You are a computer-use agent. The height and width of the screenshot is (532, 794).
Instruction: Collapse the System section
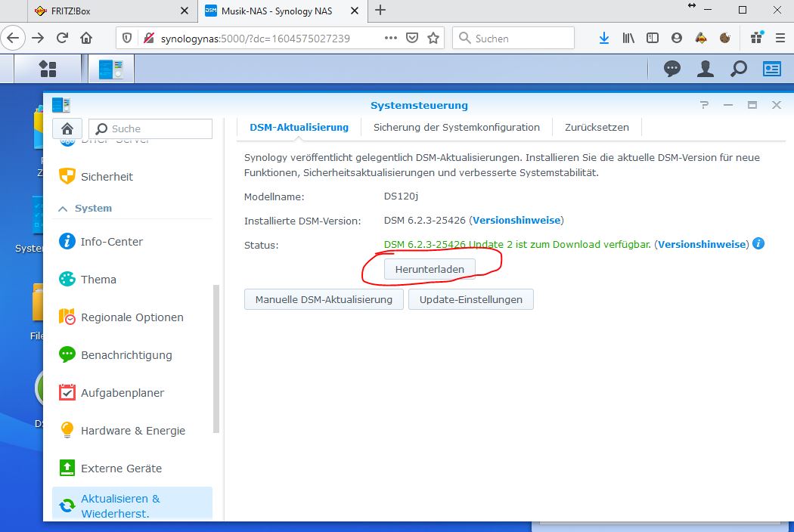pos(63,209)
